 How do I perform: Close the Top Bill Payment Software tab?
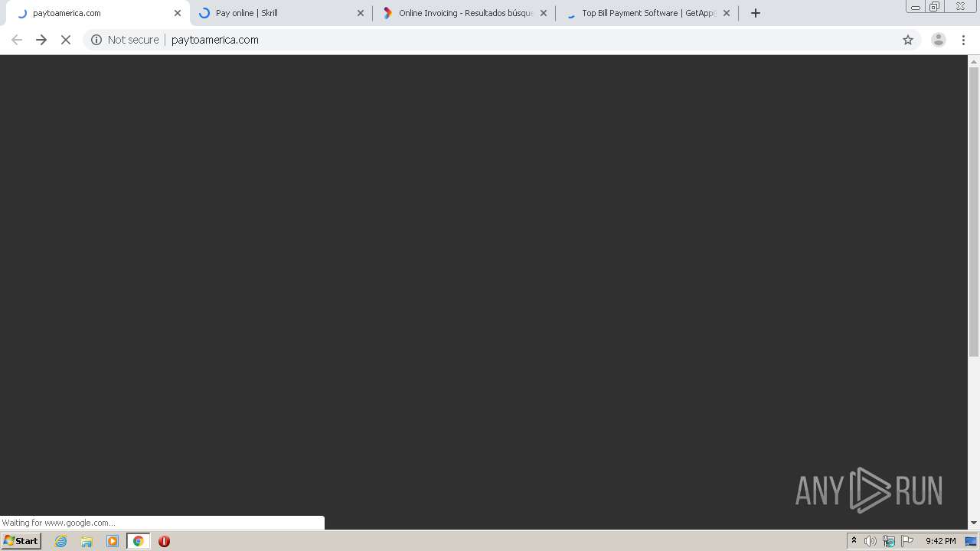tap(727, 13)
